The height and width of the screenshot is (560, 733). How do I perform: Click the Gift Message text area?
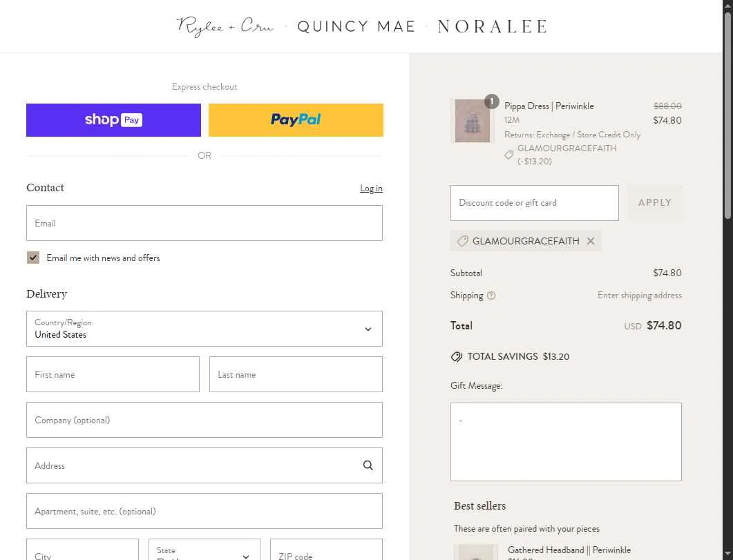coord(566,442)
